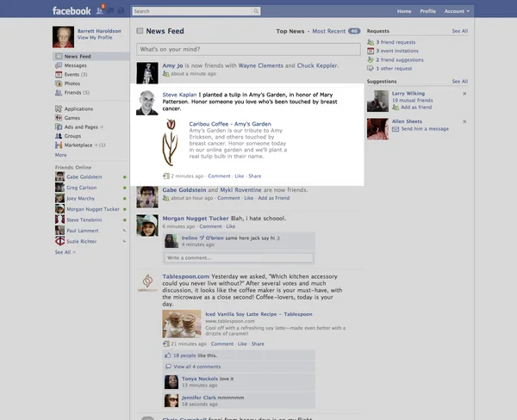Click the iced latte recipe thumbnail
Viewport: 517px width, 420px height.
(x=181, y=324)
